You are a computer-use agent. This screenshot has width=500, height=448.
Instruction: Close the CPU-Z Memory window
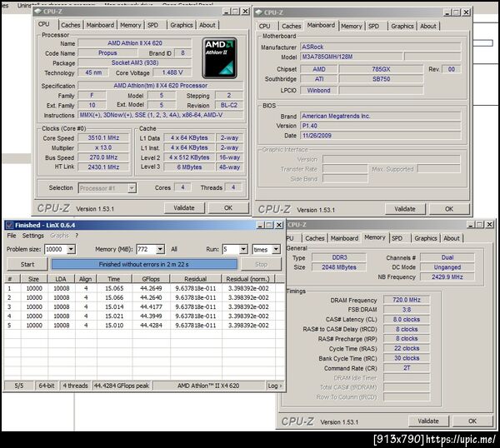point(489,225)
